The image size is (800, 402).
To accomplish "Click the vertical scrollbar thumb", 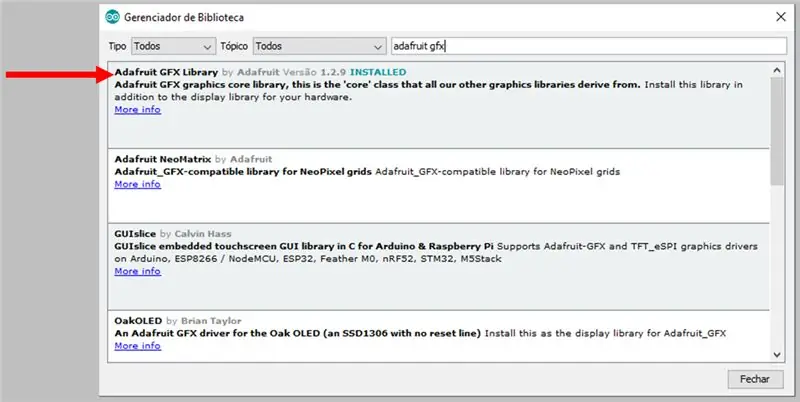I will (777, 131).
